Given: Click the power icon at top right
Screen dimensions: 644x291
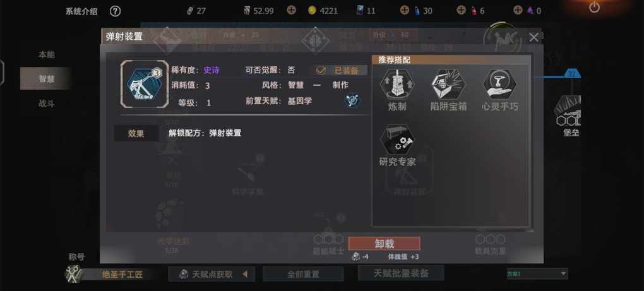Looking at the screenshot, I should pyautogui.click(x=594, y=8).
